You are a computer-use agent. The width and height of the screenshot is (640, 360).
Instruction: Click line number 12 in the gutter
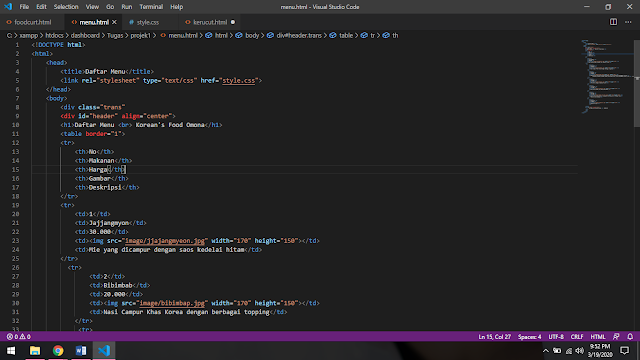pyautogui.click(x=16, y=143)
